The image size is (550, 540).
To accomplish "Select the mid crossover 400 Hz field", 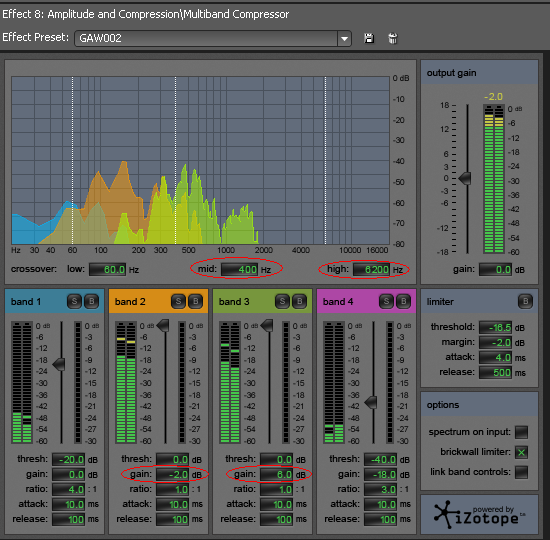I will [239, 269].
